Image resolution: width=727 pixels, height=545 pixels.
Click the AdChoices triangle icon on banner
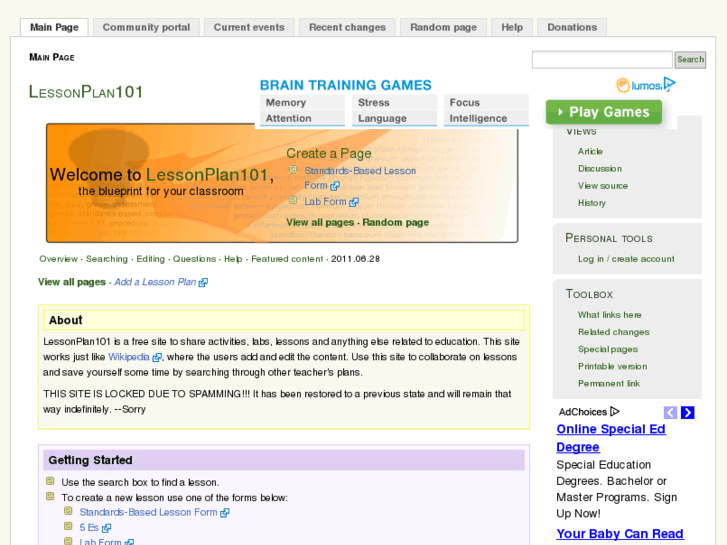(x=670, y=84)
